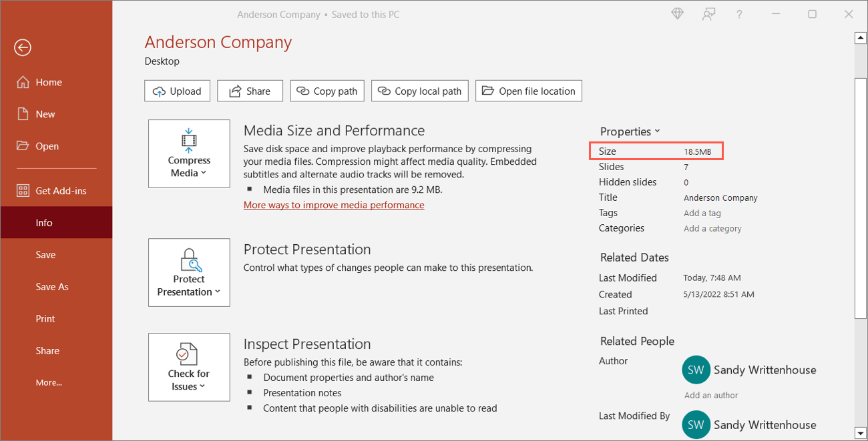Click the SW avatar next to Last Modified By

point(696,424)
